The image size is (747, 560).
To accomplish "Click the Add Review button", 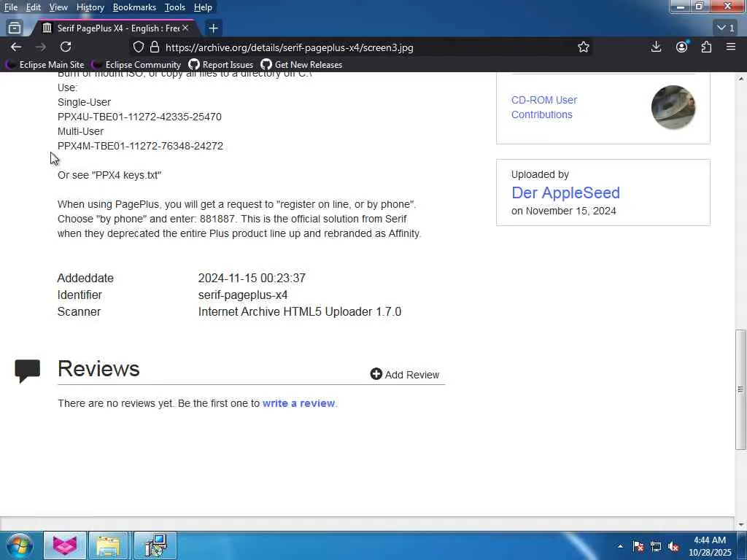I will tap(405, 374).
